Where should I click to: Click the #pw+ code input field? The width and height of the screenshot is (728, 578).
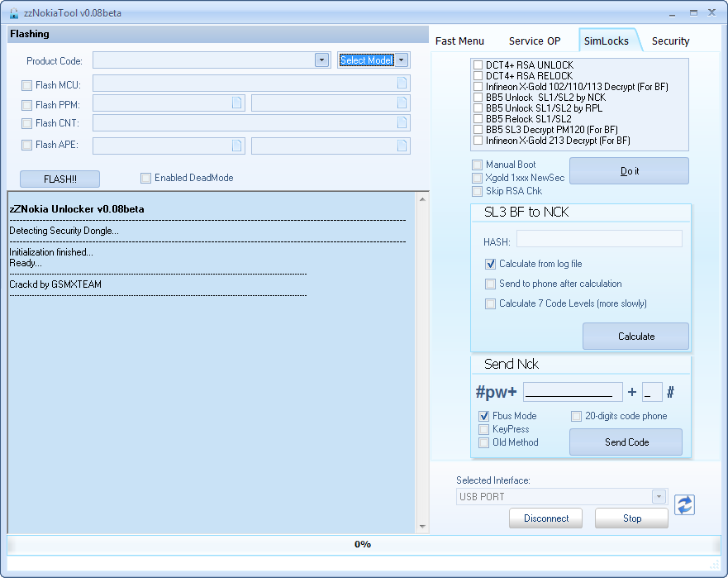(573, 392)
